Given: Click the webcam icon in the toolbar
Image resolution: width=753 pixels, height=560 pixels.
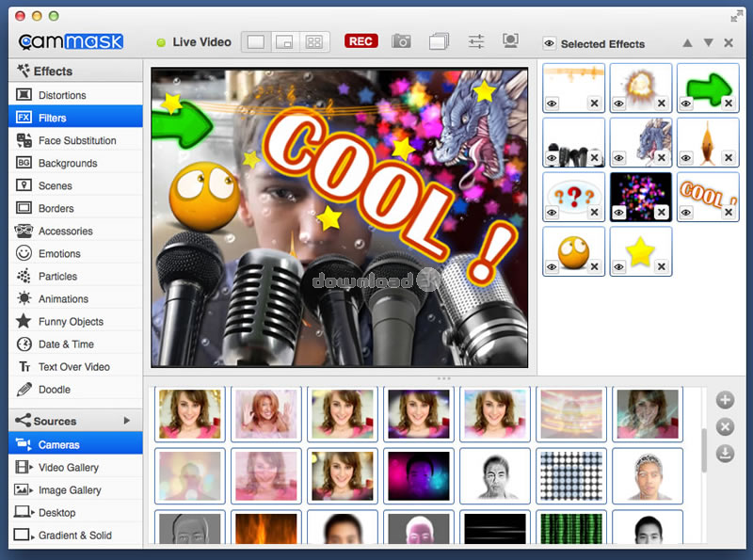Looking at the screenshot, I should pyautogui.click(x=510, y=41).
